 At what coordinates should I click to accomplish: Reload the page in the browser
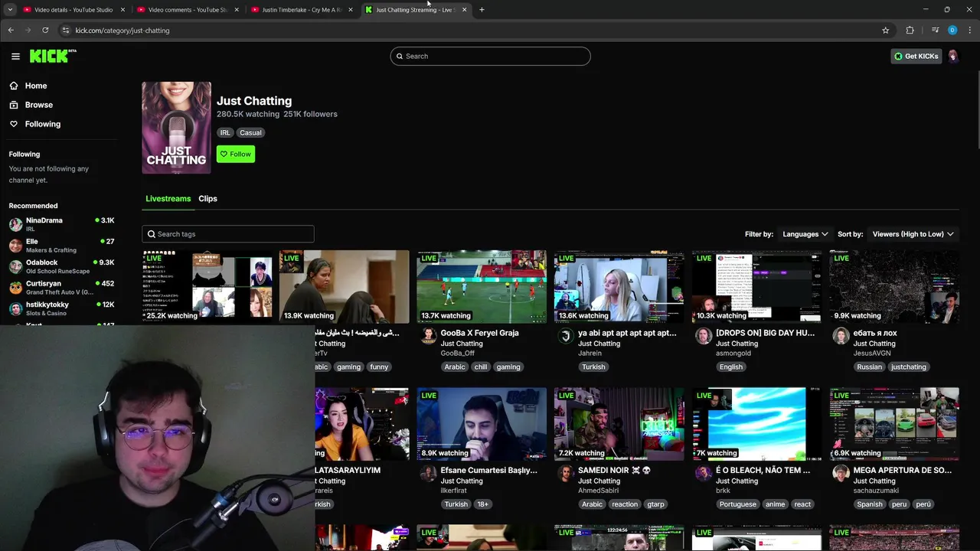[45, 31]
